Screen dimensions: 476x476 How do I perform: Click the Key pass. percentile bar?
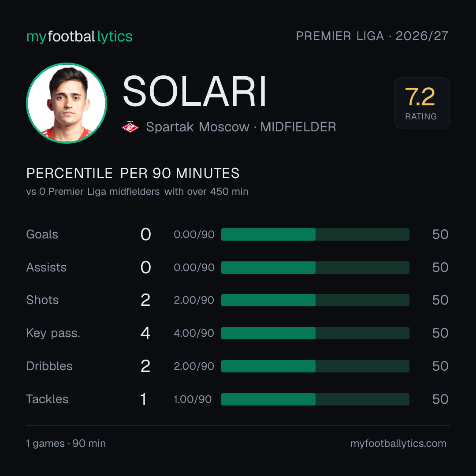(x=315, y=333)
